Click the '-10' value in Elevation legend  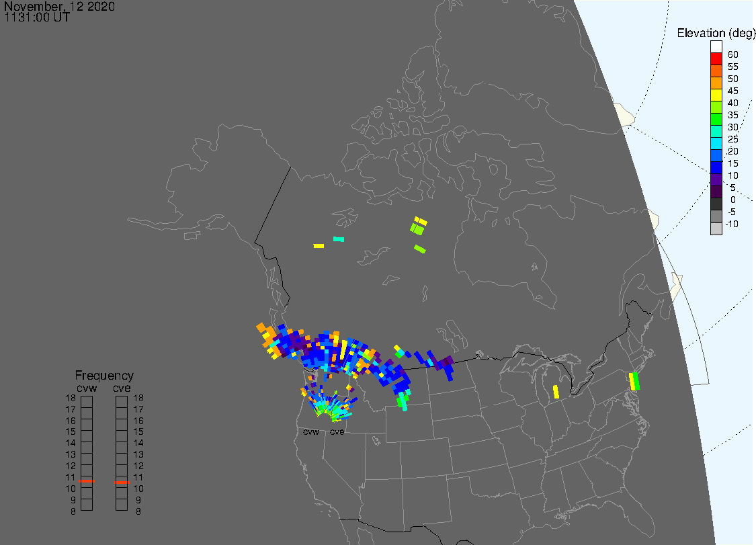coord(732,224)
